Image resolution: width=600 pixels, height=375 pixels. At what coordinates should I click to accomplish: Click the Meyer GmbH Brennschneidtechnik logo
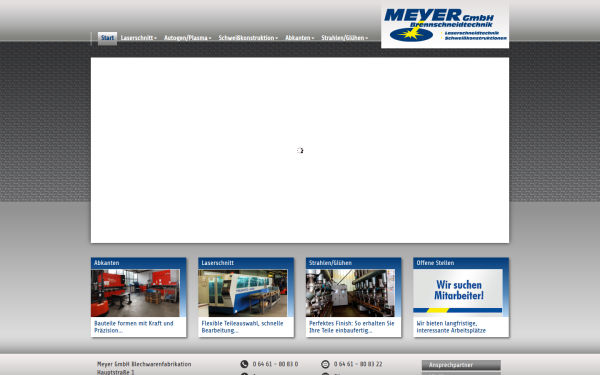pos(445,25)
